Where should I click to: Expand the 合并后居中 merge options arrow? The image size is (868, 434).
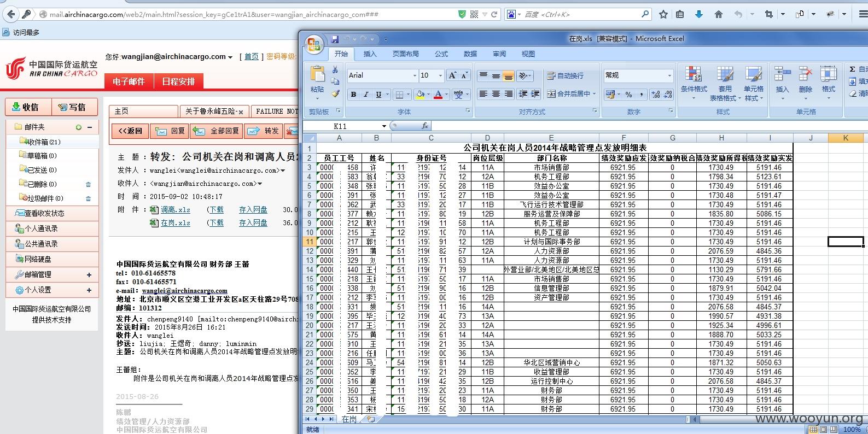[595, 94]
